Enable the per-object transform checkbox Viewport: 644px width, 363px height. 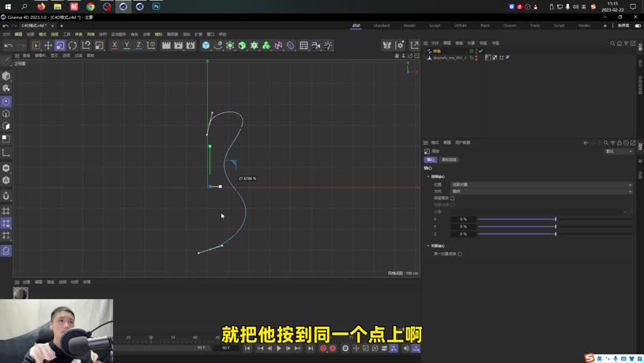coord(460,254)
